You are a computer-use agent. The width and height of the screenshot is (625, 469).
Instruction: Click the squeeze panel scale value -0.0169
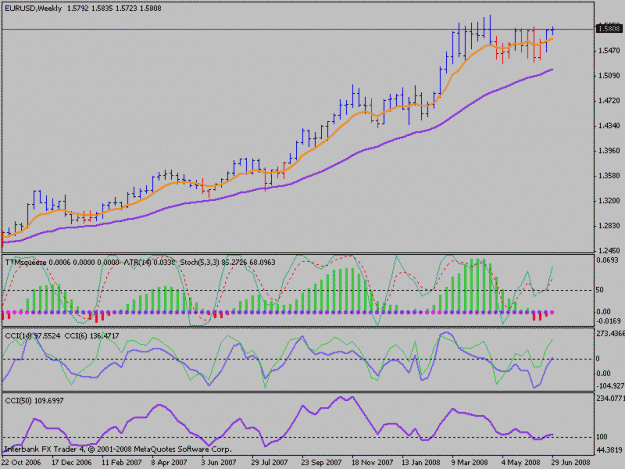(x=608, y=321)
